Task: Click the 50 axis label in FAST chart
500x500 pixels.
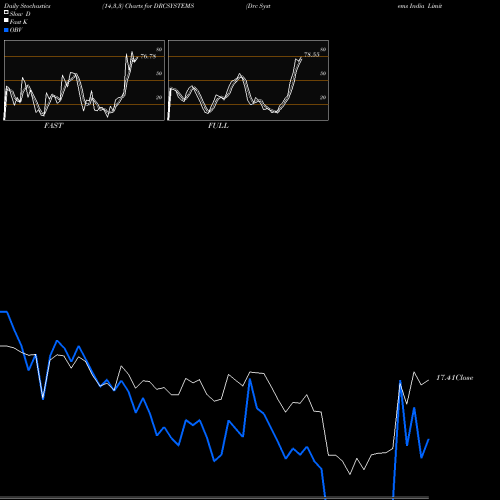Action: [159, 73]
